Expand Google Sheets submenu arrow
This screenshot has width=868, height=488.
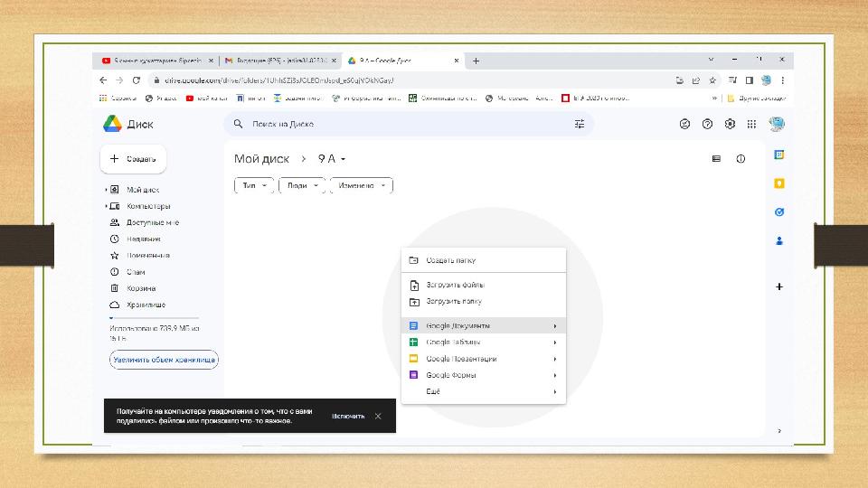554,343
